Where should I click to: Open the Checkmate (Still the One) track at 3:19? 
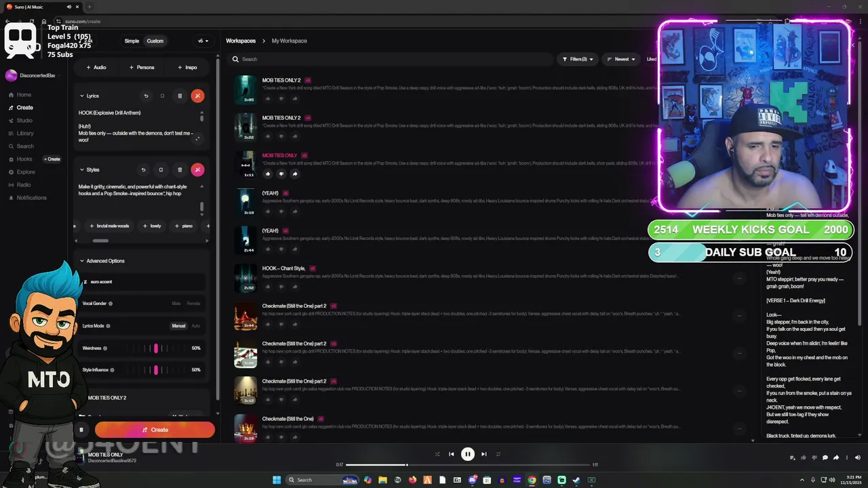coord(245,428)
